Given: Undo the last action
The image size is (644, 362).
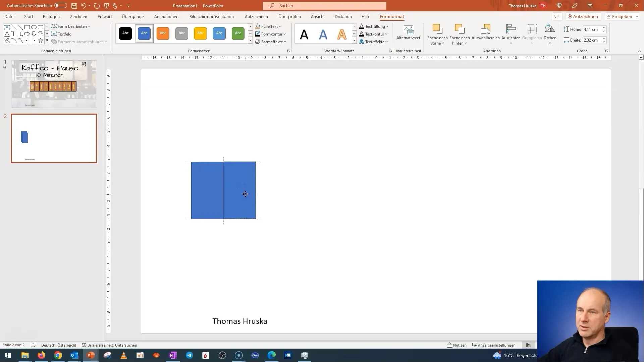Looking at the screenshot, I should click(84, 6).
